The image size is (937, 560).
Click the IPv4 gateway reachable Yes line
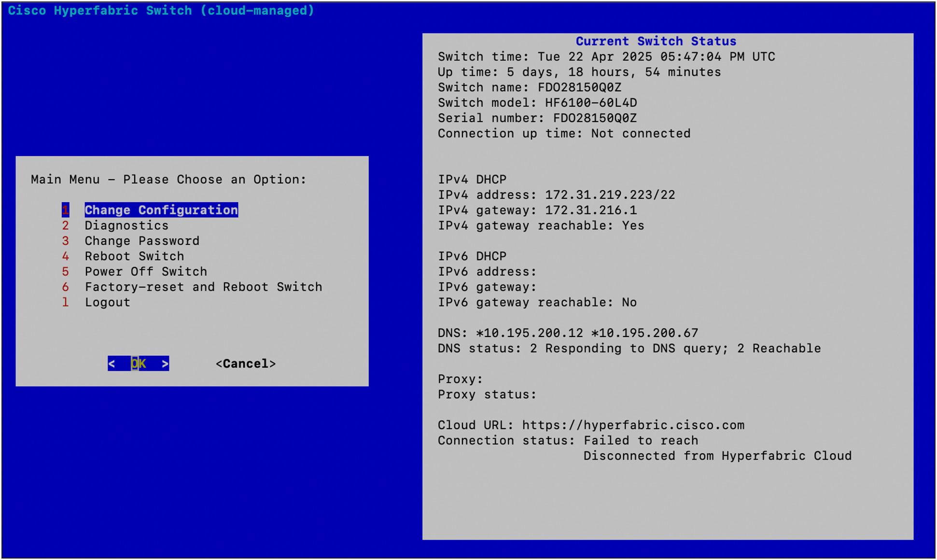[x=541, y=226]
